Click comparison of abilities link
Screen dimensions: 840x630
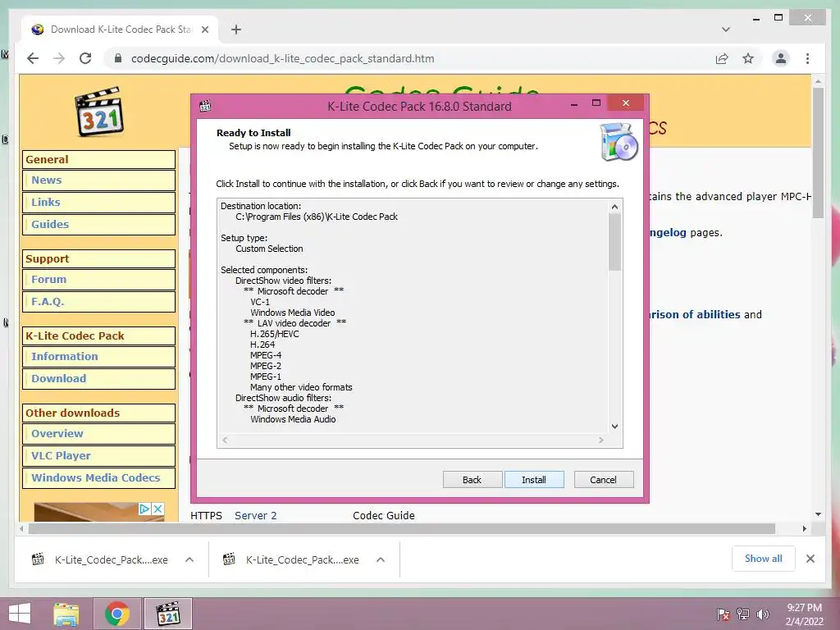694,314
